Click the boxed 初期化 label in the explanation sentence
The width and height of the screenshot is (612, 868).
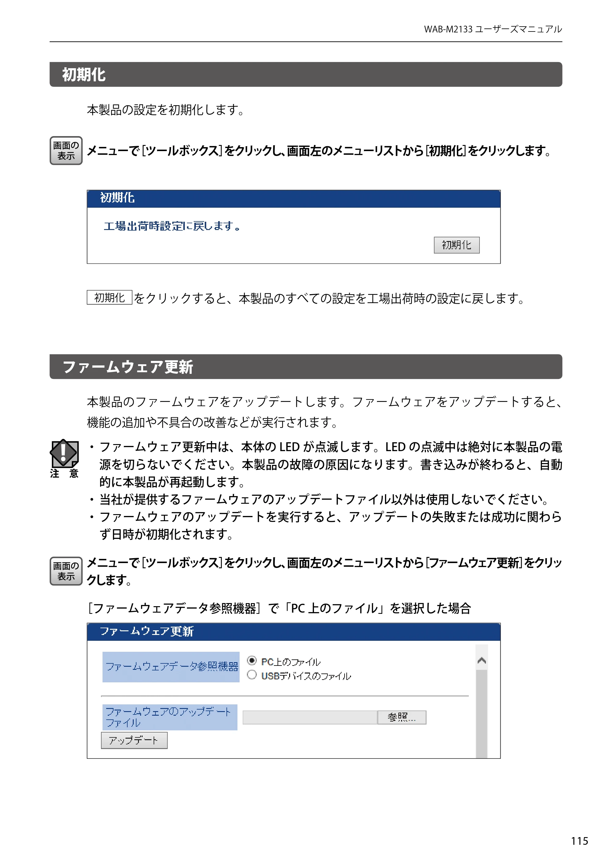coord(109,298)
